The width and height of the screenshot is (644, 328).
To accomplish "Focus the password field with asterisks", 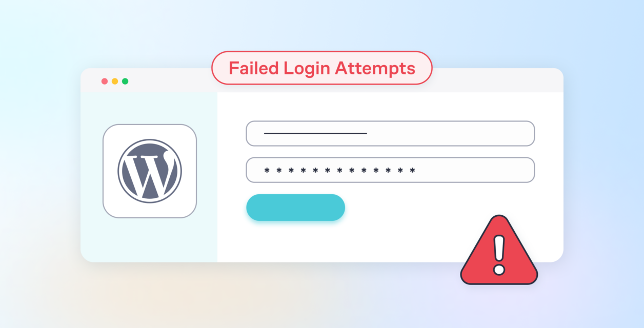I will 390,170.
